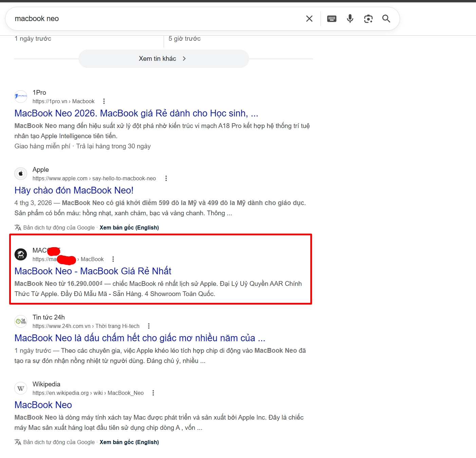Open the 1Pro MacBook Neo 2026 result
The image size is (476, 458).
click(136, 113)
